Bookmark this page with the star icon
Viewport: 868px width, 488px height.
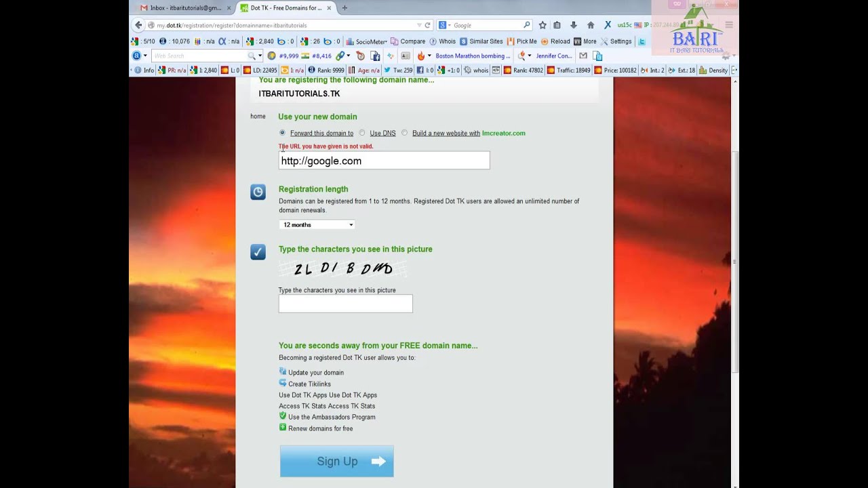click(x=542, y=25)
